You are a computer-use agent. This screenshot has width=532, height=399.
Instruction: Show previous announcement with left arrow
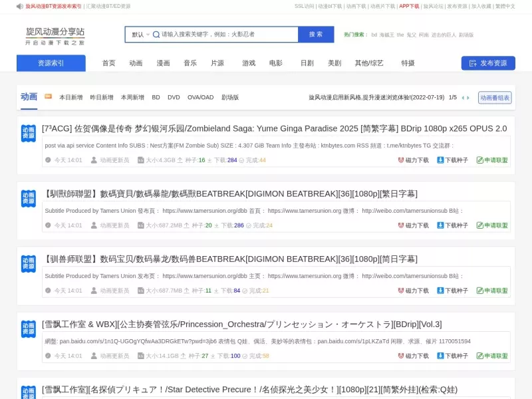point(463,98)
